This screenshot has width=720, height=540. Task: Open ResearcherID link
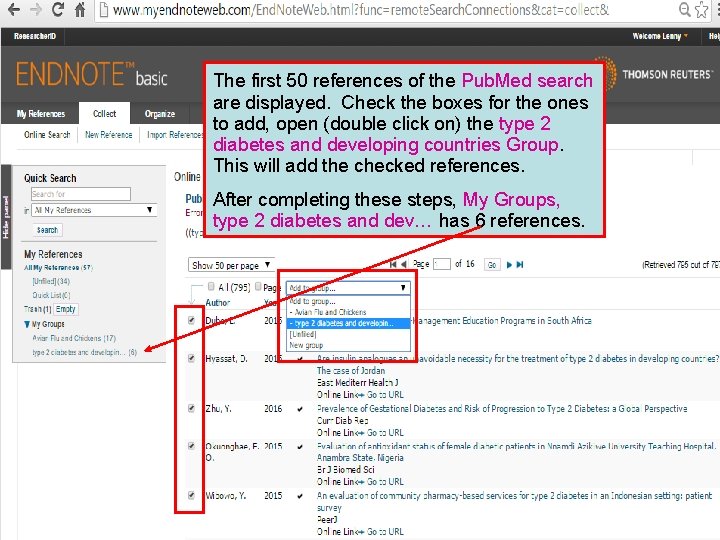click(x=34, y=36)
